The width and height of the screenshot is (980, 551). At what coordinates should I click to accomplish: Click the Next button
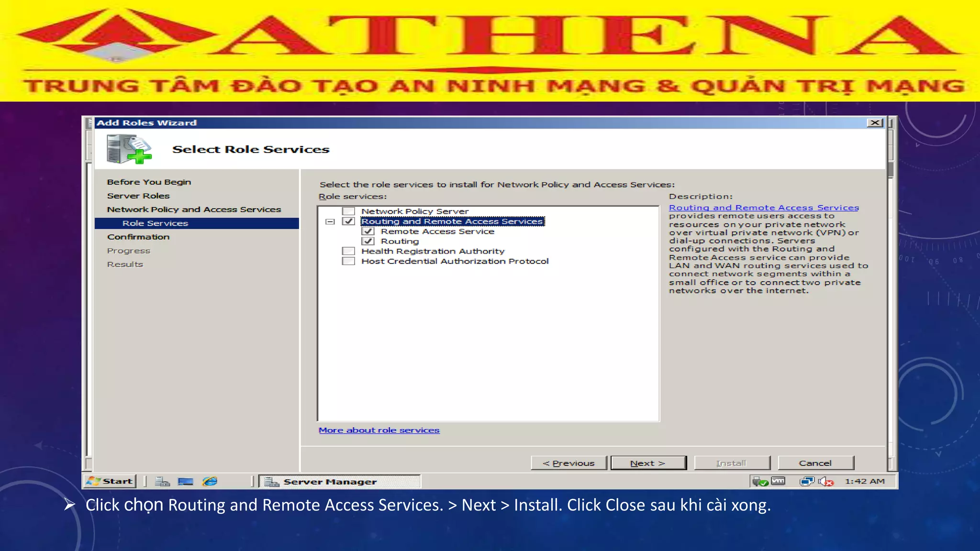click(x=648, y=463)
